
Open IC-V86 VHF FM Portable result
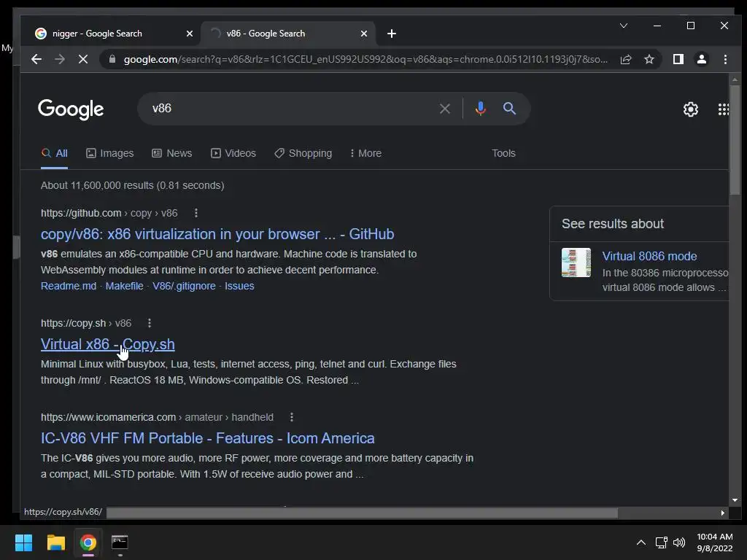(x=208, y=438)
